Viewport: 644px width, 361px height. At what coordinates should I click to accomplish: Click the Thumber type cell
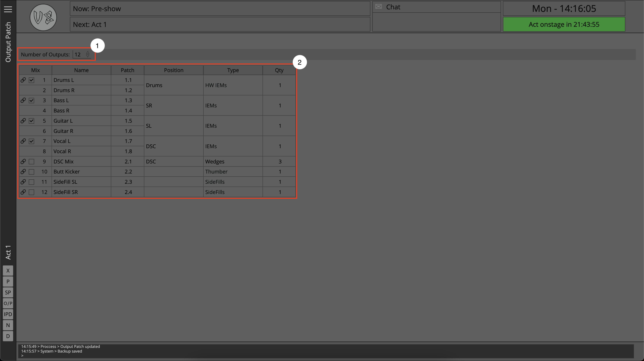click(x=233, y=172)
